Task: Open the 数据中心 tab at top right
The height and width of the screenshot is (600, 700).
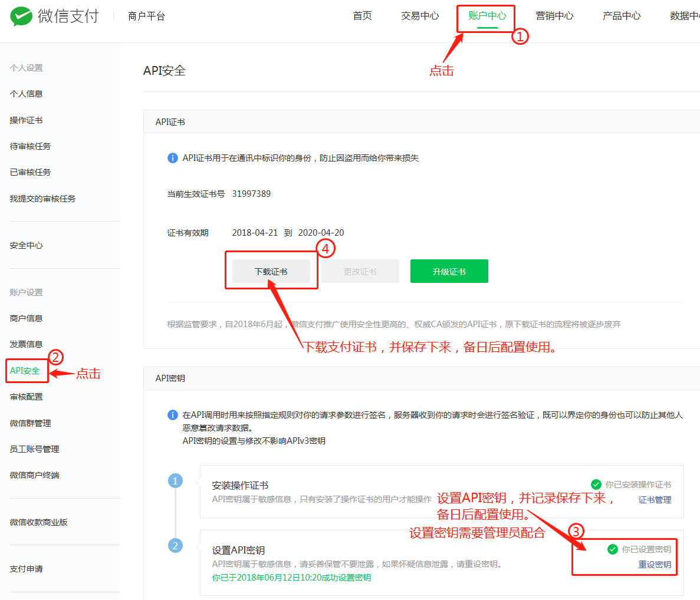Action: point(685,16)
